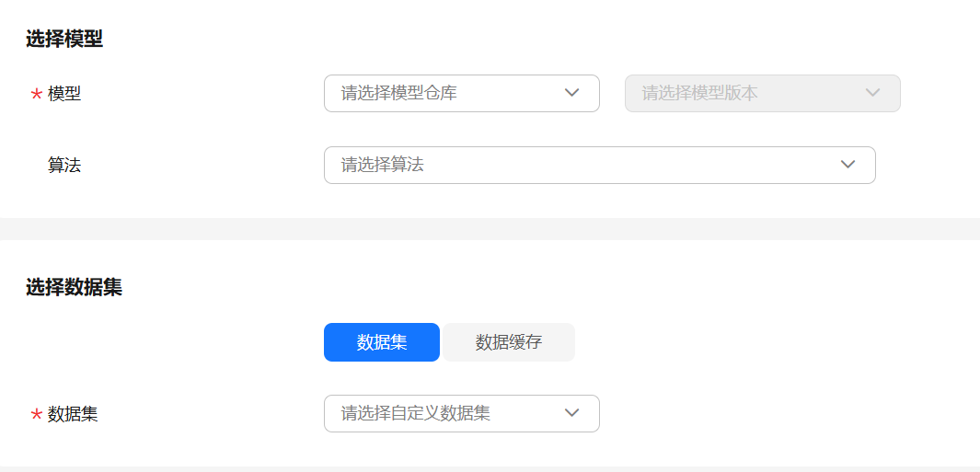
Task: Click the red asterisk beside 数据集
Action: (36, 415)
